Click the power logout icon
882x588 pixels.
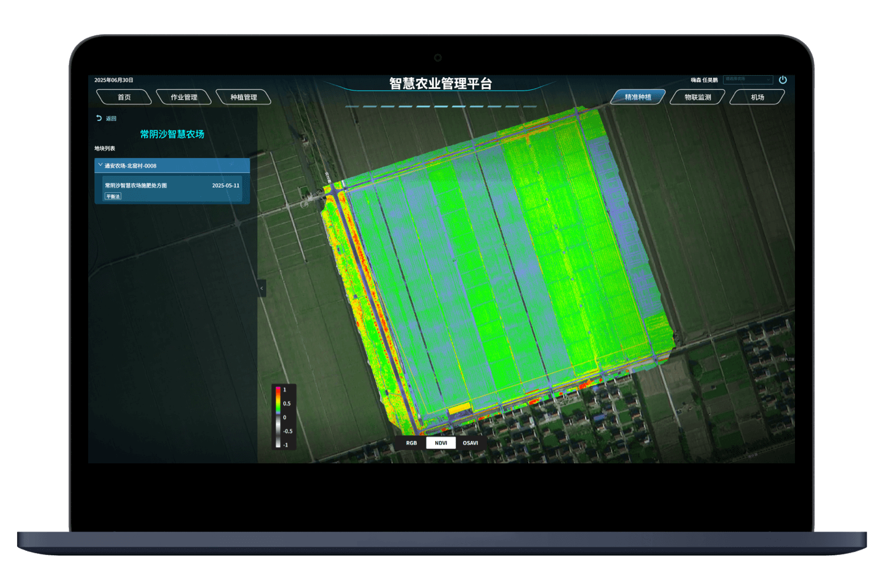coord(783,80)
